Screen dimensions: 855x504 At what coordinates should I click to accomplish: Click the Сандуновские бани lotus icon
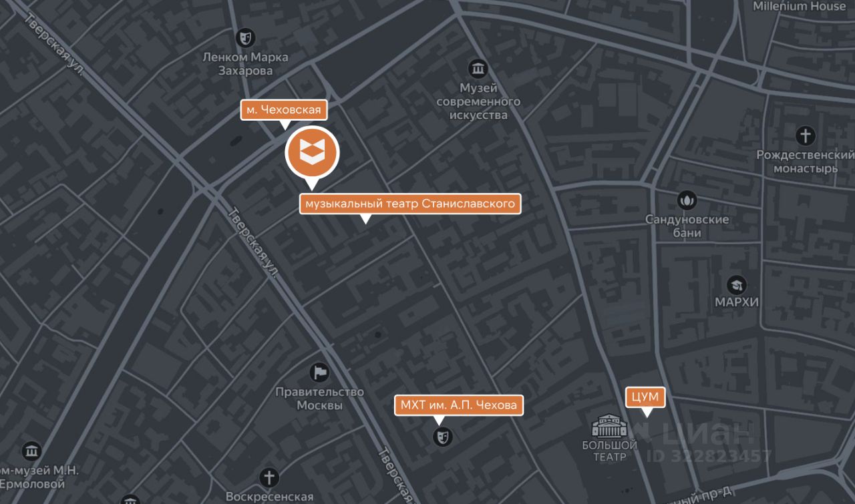tap(687, 199)
